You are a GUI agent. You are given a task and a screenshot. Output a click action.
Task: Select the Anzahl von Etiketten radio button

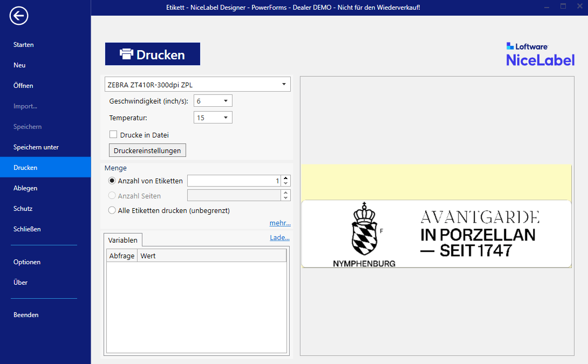pyautogui.click(x=112, y=181)
